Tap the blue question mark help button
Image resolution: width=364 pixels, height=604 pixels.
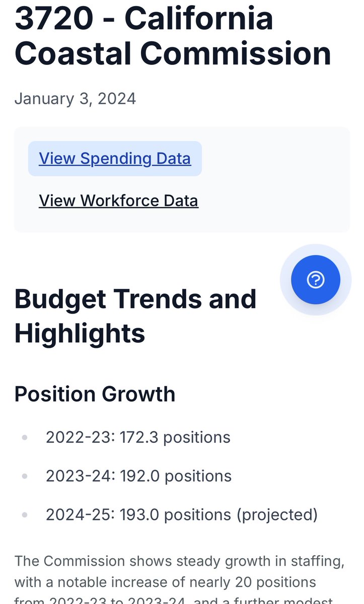[316, 279]
